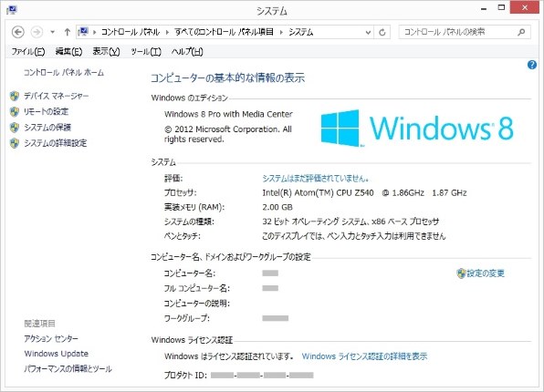Select すべてのコントロール パネル項目 in the breadcrumb
The width and height of the screenshot is (544, 392).
point(225,32)
